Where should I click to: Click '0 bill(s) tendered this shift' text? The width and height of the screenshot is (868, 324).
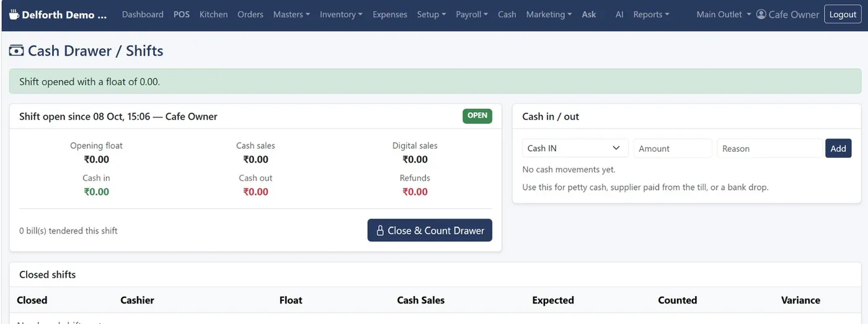click(68, 230)
